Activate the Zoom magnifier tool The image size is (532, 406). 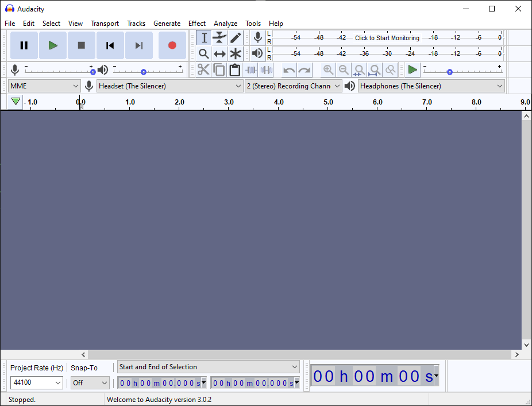203,53
